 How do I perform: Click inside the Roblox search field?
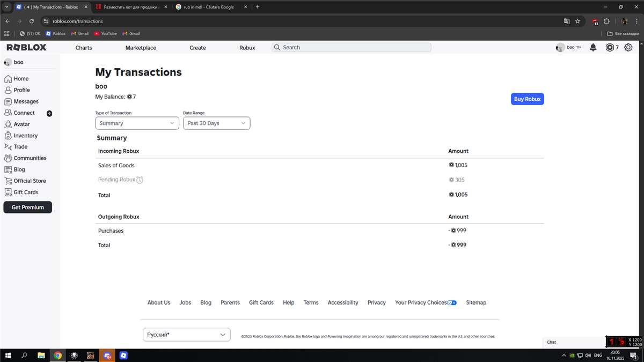click(x=351, y=47)
